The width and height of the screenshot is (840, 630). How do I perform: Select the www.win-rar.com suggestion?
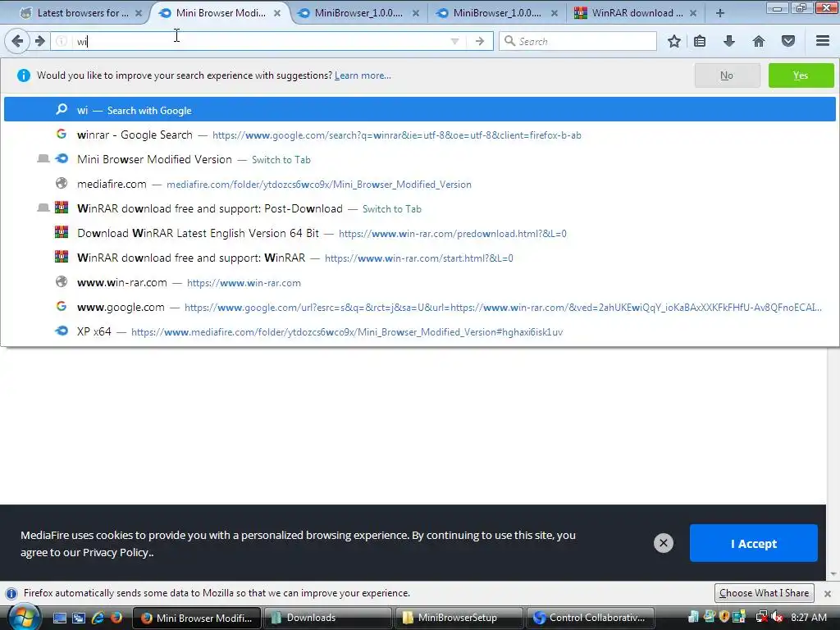coord(419,282)
